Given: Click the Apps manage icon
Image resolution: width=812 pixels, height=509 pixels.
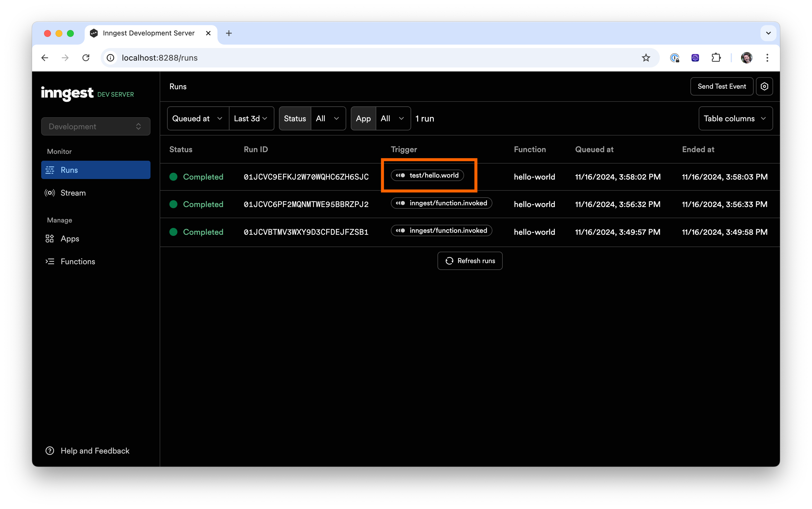Looking at the screenshot, I should 49,238.
